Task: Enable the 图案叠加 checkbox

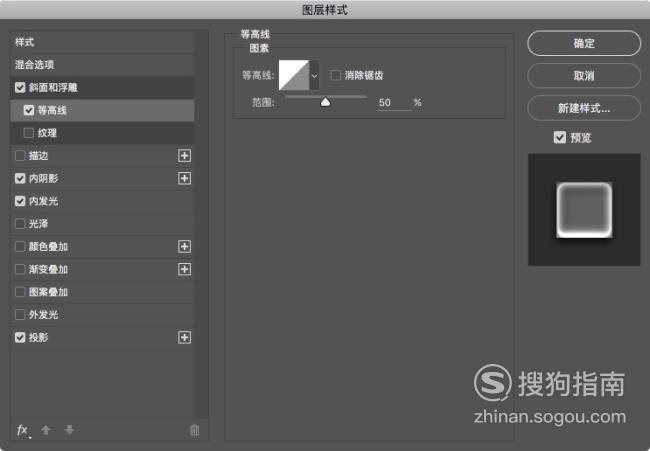Action: [20, 292]
